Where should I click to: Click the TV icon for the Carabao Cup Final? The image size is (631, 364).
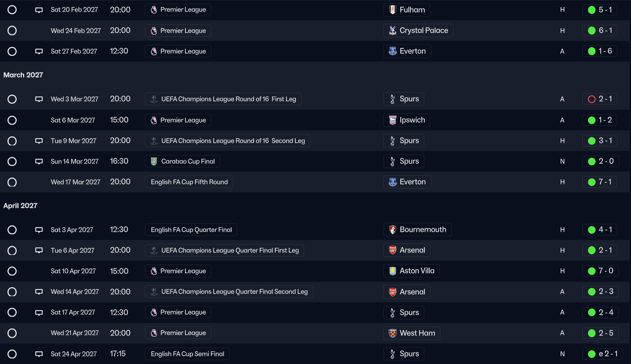pos(39,162)
